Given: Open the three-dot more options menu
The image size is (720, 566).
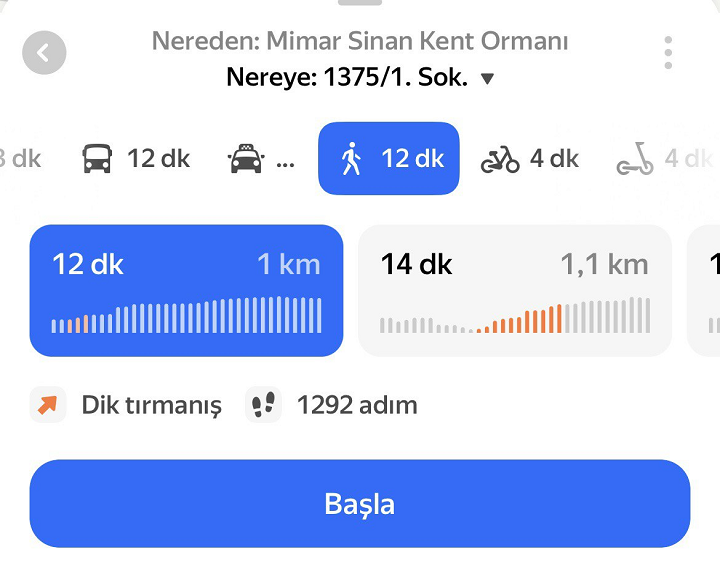Looking at the screenshot, I should (668, 52).
